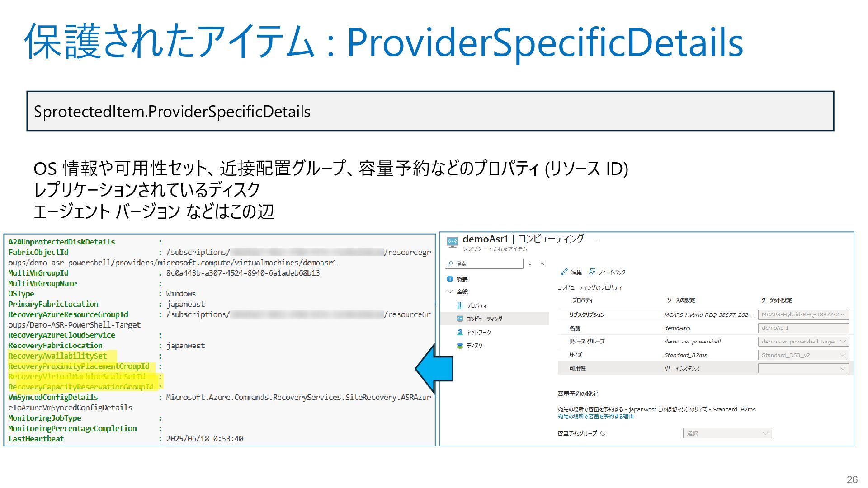Click the 検索 sidebar search field

pyautogui.click(x=484, y=263)
